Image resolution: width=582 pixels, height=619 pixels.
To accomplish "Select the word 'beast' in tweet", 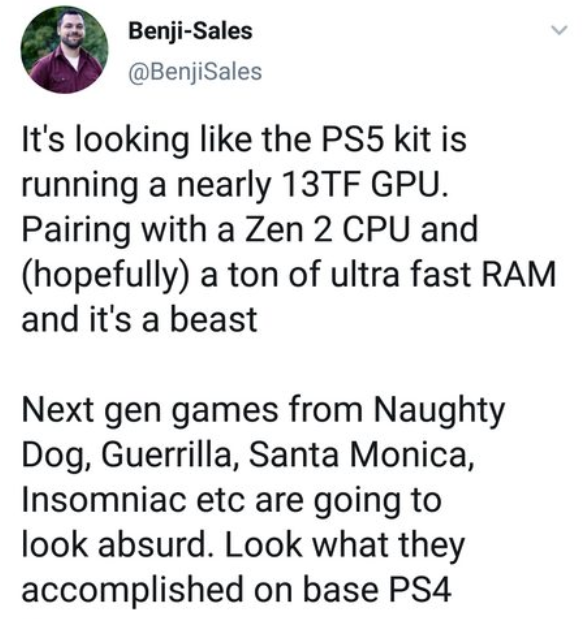I will tap(214, 319).
